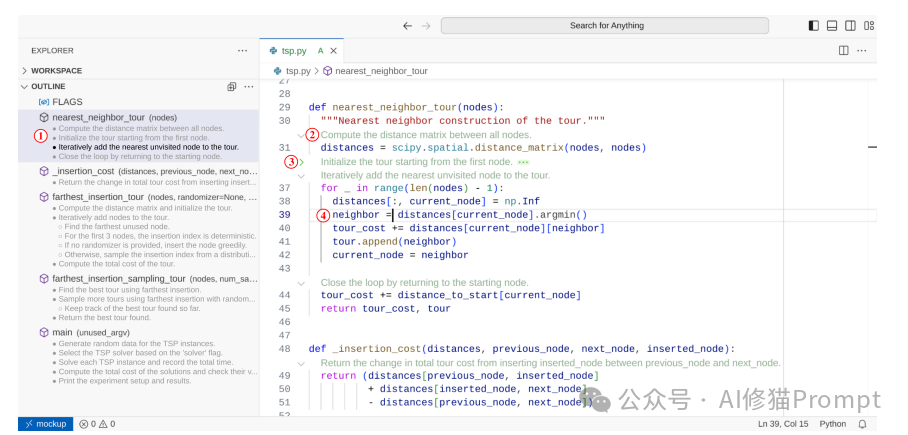Click split editor right icon

[x=844, y=50]
